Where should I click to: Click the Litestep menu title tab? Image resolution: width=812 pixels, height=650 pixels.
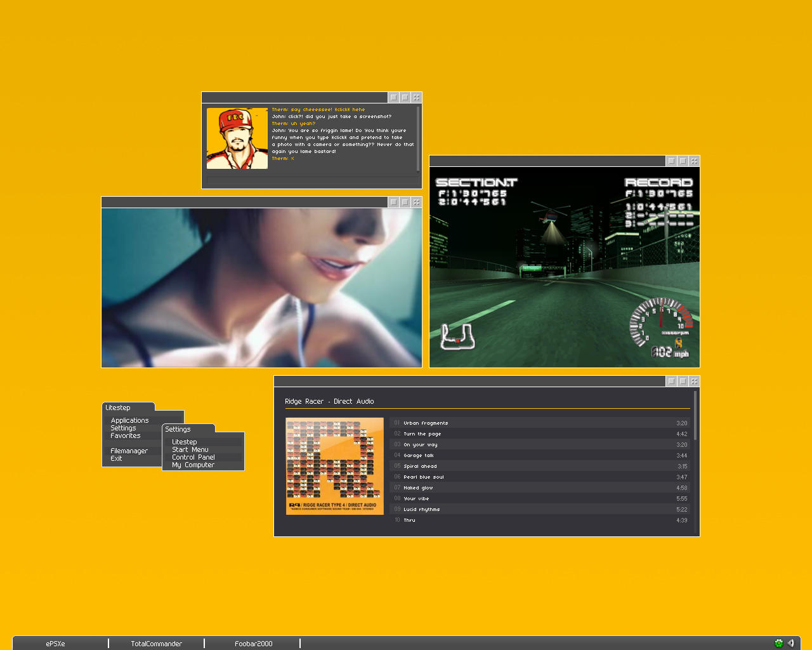(128, 408)
